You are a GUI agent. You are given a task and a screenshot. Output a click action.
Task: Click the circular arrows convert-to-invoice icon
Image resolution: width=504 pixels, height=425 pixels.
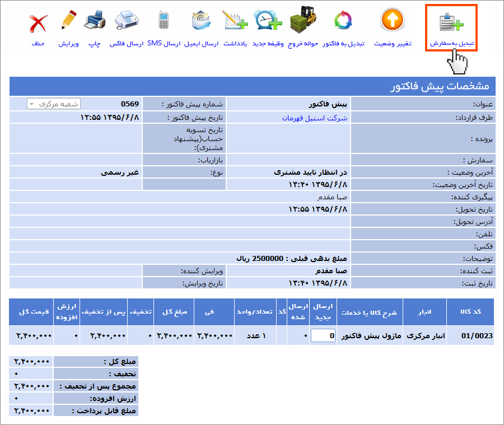pyautogui.click(x=343, y=20)
